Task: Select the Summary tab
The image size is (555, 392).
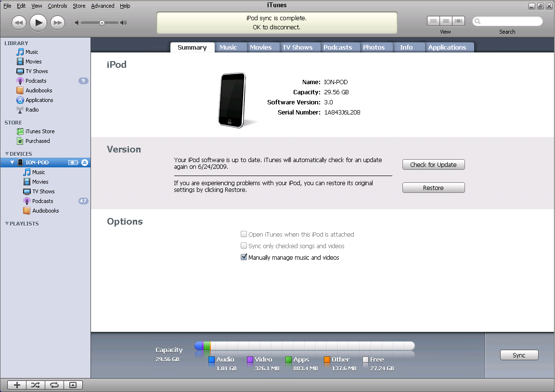Action: tap(192, 48)
